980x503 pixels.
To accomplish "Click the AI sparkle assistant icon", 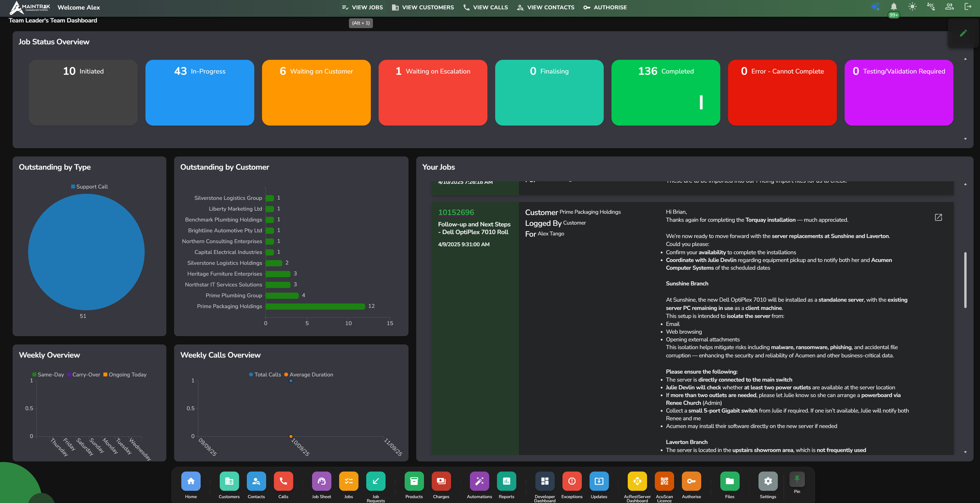I will [x=875, y=7].
